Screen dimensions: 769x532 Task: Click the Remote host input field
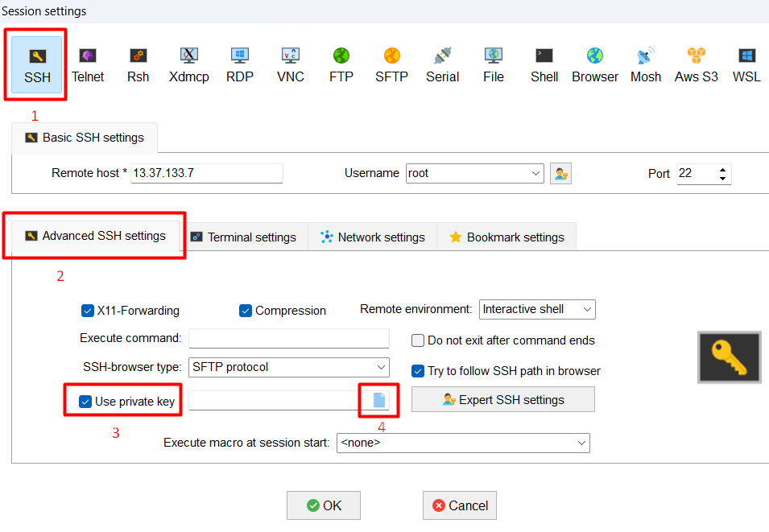point(206,173)
